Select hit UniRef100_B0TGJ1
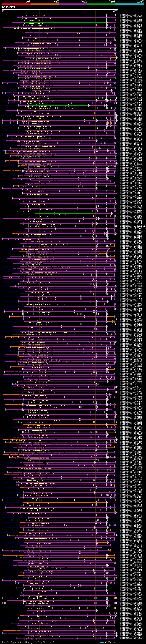Viewport: 146px width, 644px height. tap(131, 522)
